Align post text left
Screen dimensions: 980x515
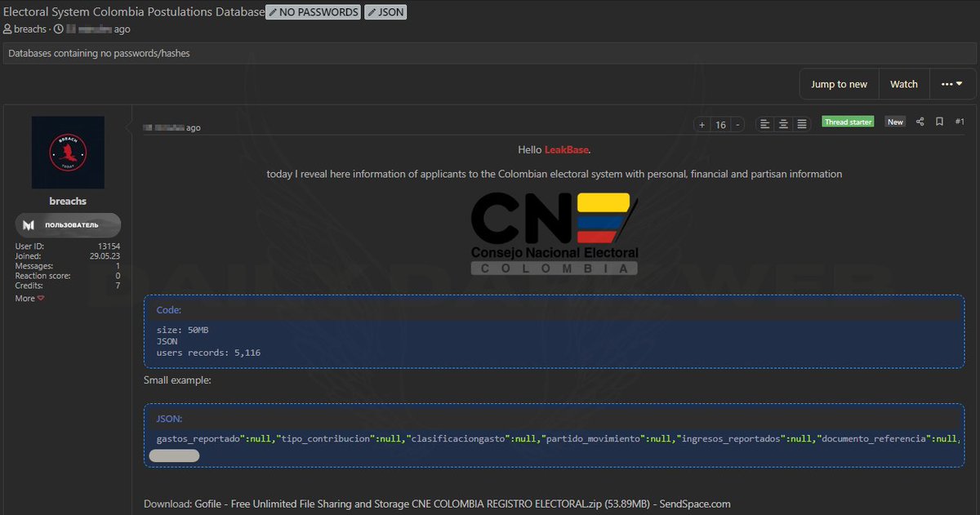(x=765, y=124)
